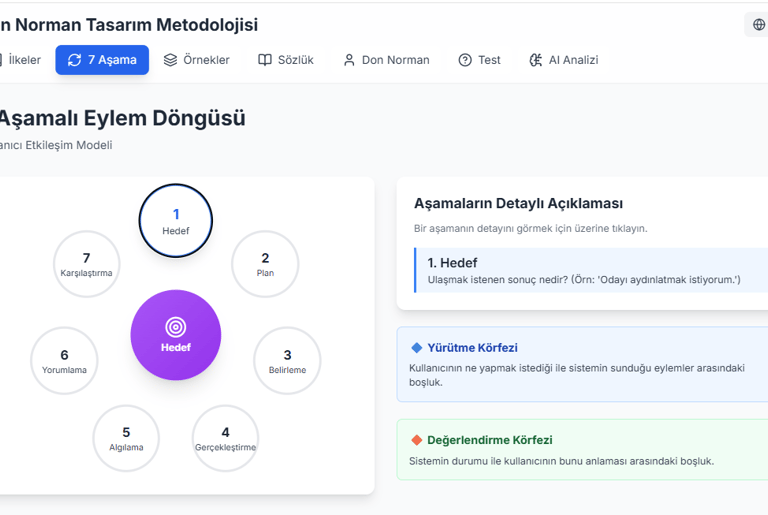This screenshot has height=515, width=768.
Task: Click the globe language icon
Action: 759,25
